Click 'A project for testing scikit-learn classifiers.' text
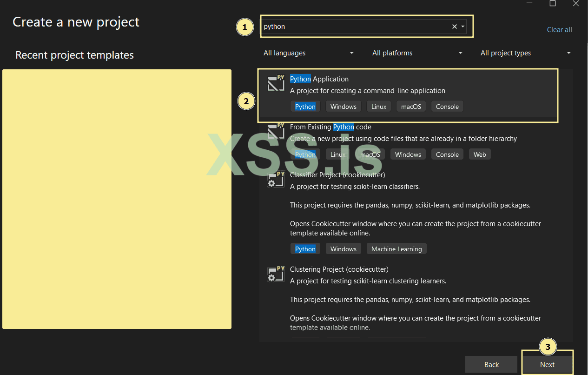This screenshot has width=588, height=375. pos(355,187)
